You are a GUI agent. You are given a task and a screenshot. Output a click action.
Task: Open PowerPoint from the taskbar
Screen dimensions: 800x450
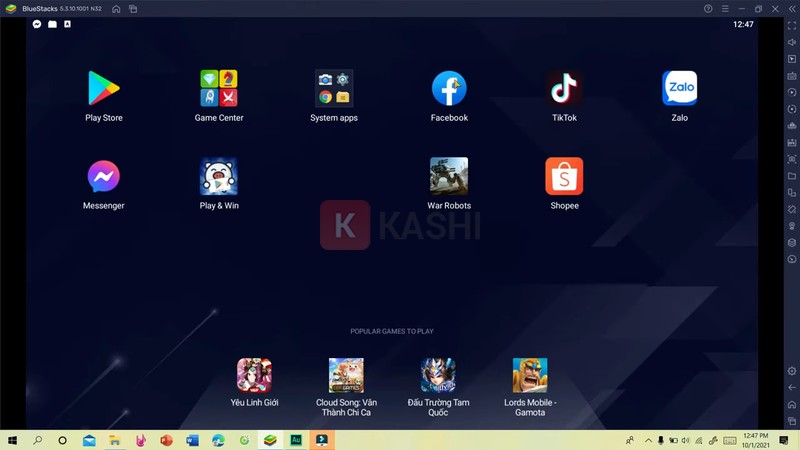[x=166, y=440]
